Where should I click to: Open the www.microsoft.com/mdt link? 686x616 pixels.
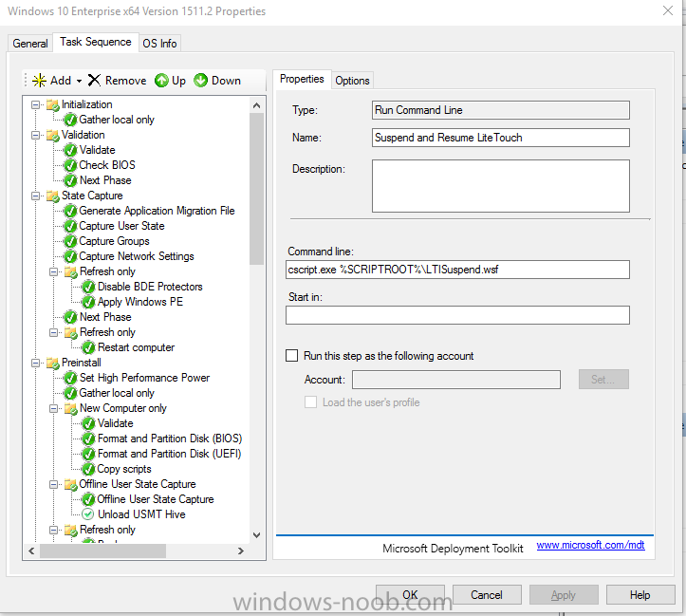click(578, 547)
